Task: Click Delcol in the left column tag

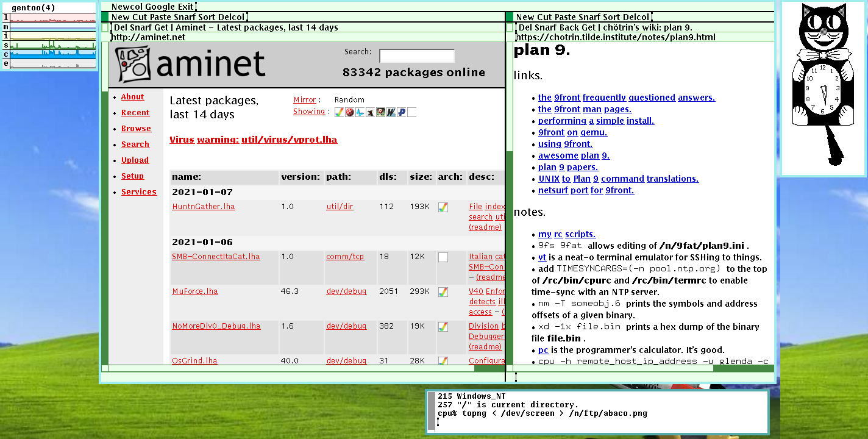Action: pyautogui.click(x=230, y=17)
